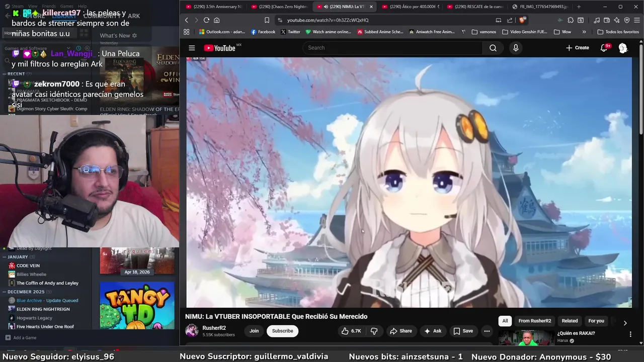The width and height of the screenshot is (644, 362).
Task: Open the Tangy TD thumbnail in Steam
Action: [137, 306]
